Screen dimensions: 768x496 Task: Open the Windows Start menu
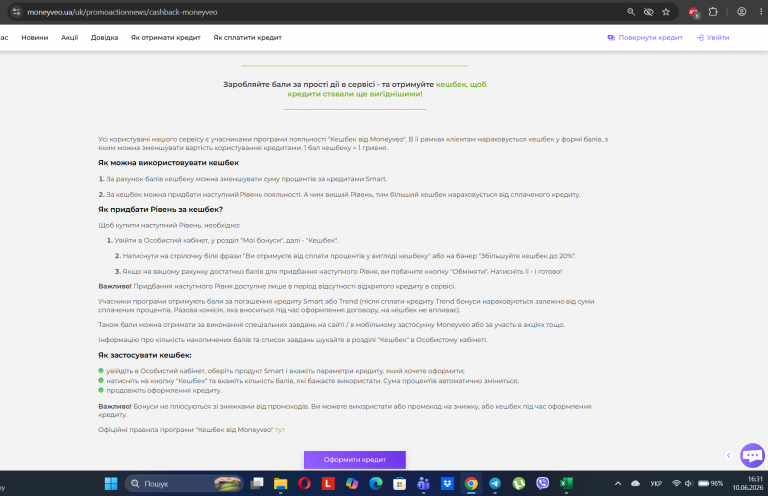111,484
